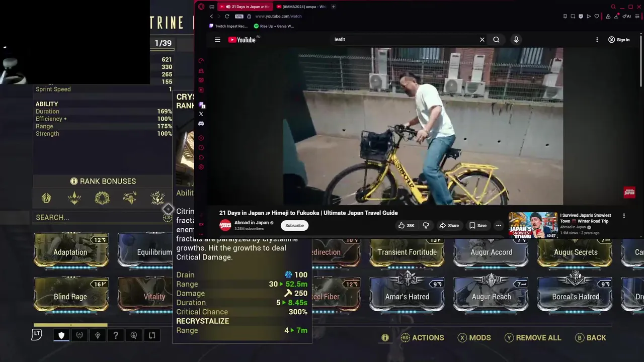This screenshot has height=362, width=644.
Task: Click the YouTube video player
Action: (x=423, y=126)
